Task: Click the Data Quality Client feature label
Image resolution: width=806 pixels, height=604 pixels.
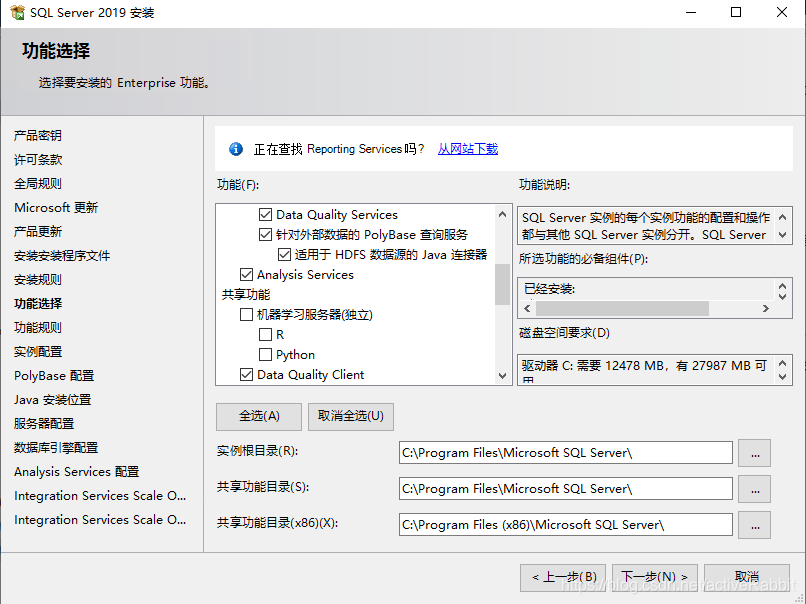Action: pyautogui.click(x=310, y=375)
